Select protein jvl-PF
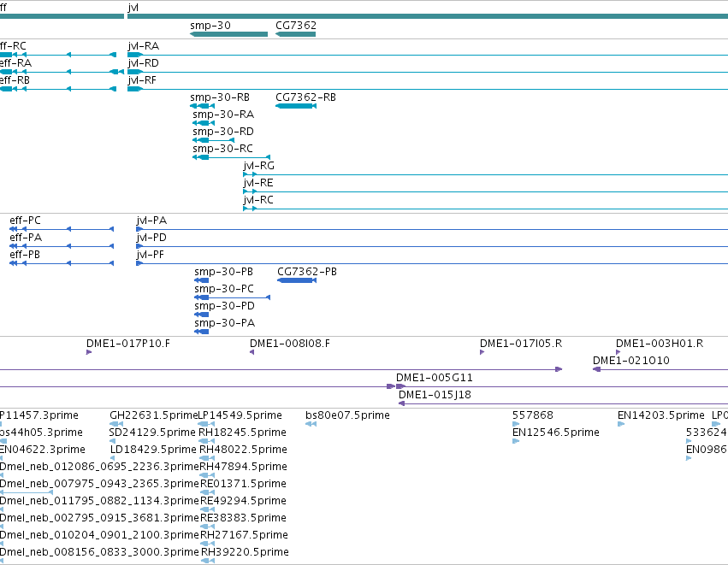This screenshot has width=728, height=565. [432, 263]
